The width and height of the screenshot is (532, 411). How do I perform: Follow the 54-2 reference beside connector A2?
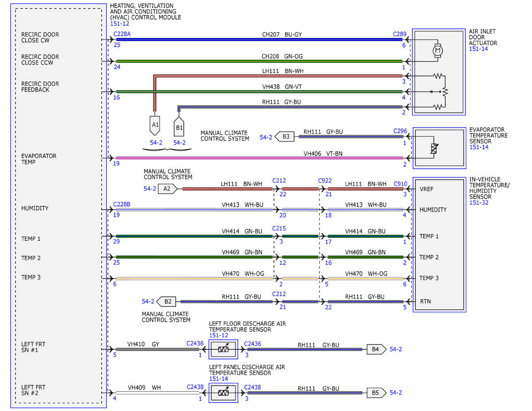150,189
